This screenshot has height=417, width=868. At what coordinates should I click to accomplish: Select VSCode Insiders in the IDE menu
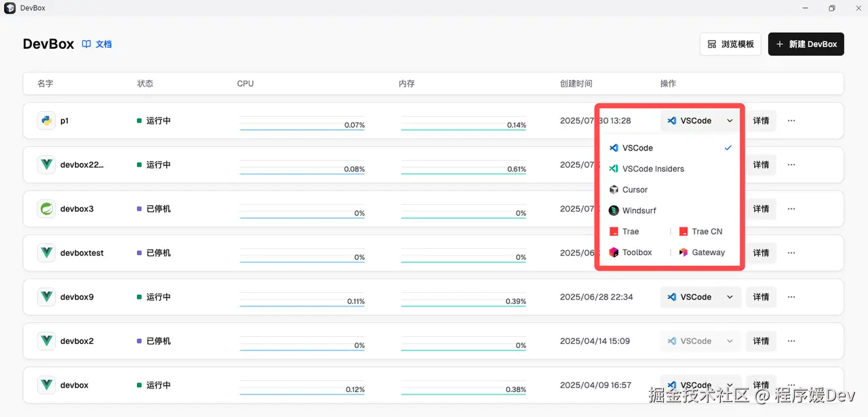670,169
